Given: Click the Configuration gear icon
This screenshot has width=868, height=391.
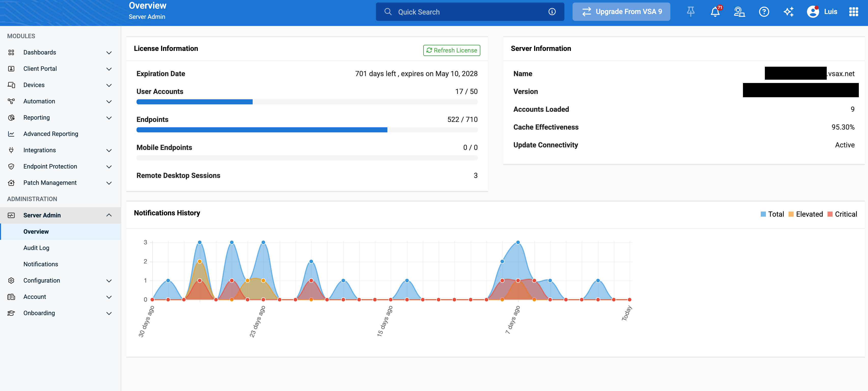Looking at the screenshot, I should [x=11, y=281].
